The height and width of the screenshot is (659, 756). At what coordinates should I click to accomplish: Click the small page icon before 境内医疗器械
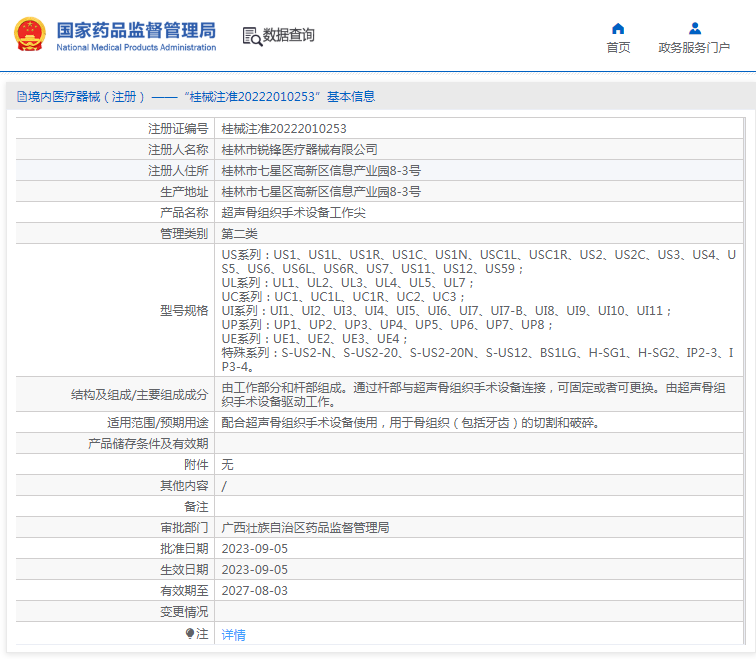click(x=21, y=97)
